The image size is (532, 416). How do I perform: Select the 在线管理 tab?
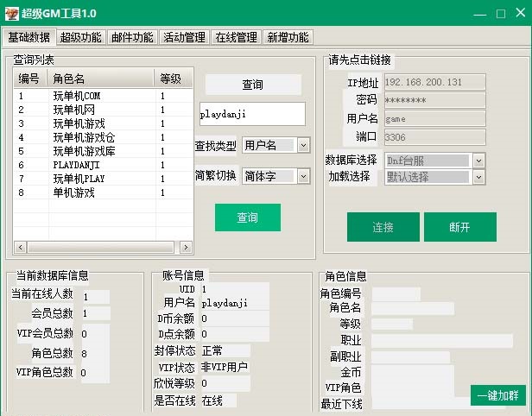(x=237, y=37)
